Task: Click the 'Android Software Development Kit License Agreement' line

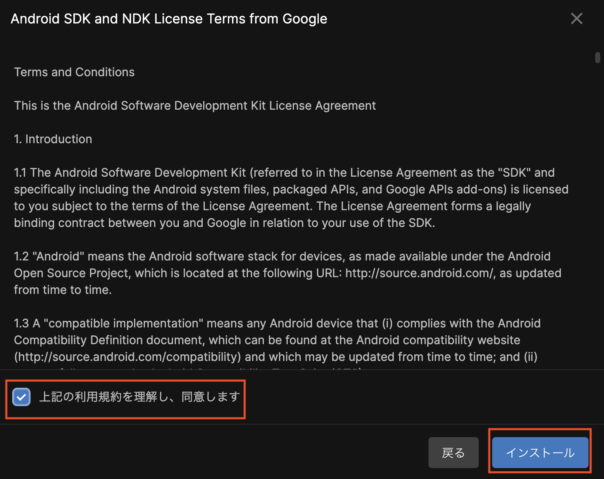Action: [195, 106]
